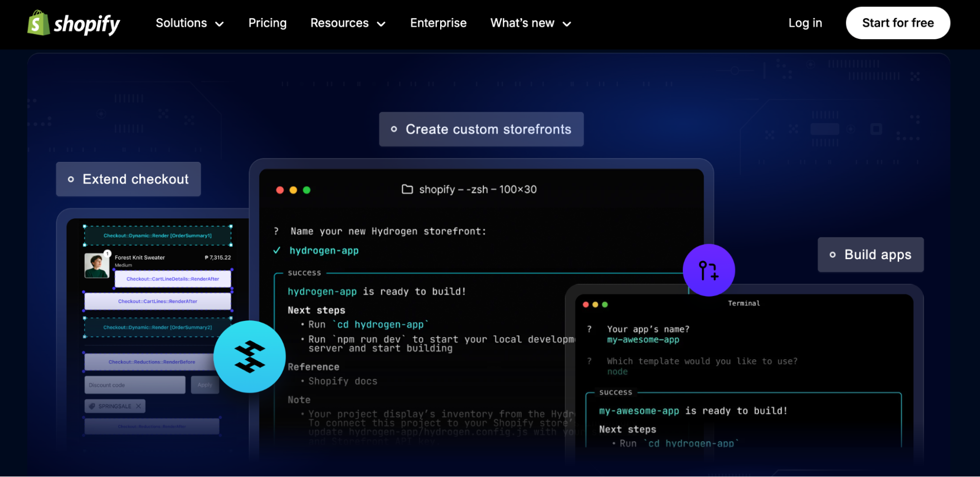Click the folder icon in terminal title
Image resolution: width=980 pixels, height=477 pixels.
[x=407, y=189]
